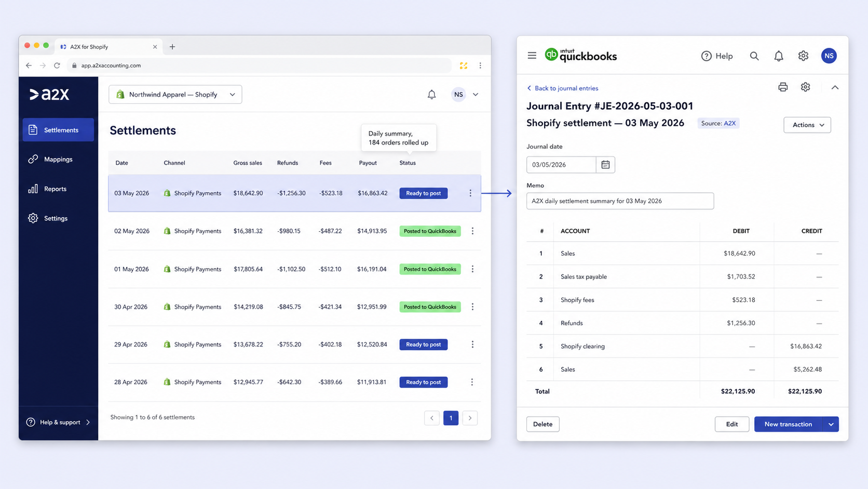Screen dimensions: 868x489
Task: Click the A2X notifications bell icon
Action: 431,95
